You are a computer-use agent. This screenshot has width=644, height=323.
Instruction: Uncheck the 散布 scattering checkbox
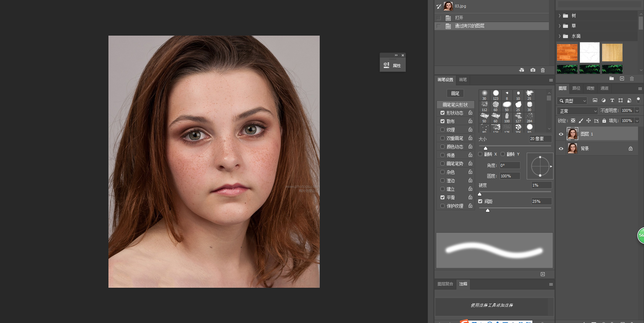click(443, 121)
